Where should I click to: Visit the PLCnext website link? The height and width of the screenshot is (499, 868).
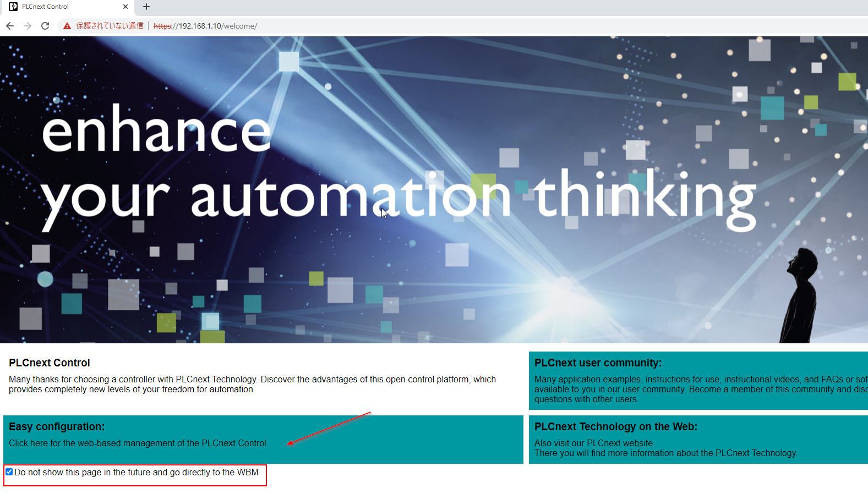pyautogui.click(x=594, y=443)
